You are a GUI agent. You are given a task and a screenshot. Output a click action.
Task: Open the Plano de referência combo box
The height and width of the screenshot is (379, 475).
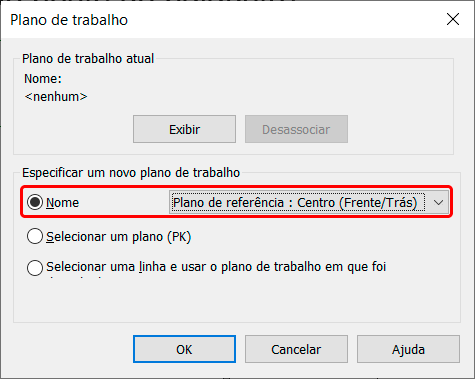tap(310, 202)
